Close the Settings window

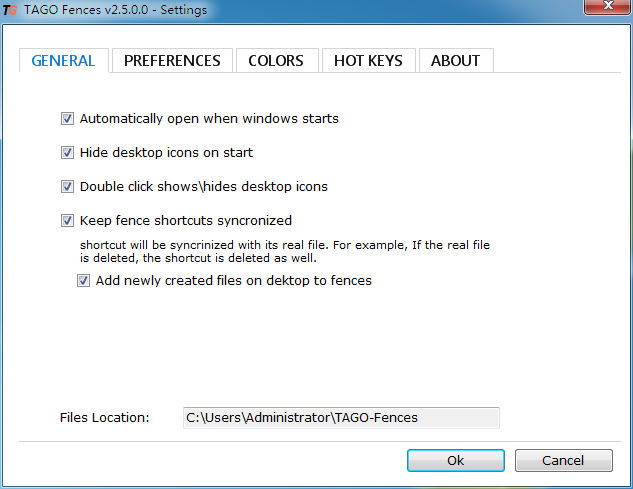pos(608,6)
